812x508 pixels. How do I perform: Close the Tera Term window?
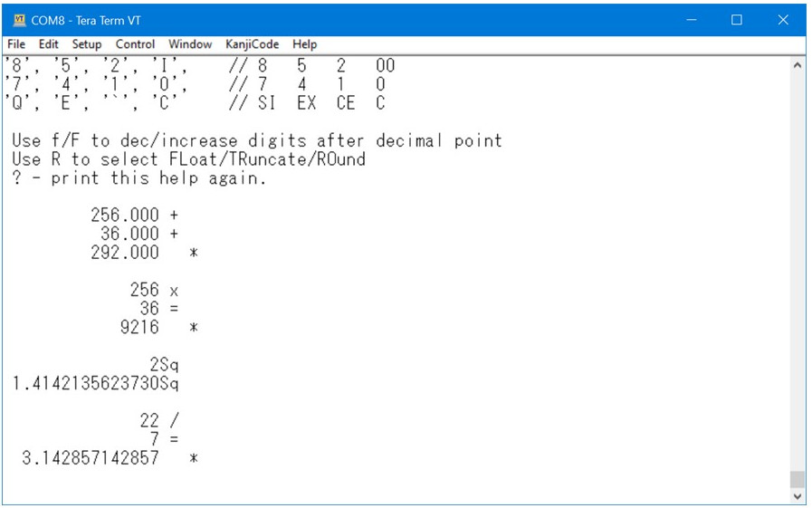click(782, 20)
